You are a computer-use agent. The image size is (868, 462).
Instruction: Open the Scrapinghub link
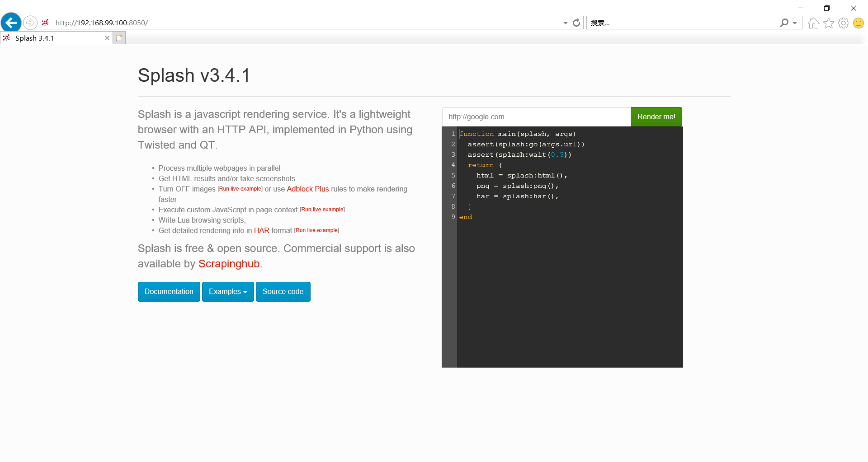229,264
